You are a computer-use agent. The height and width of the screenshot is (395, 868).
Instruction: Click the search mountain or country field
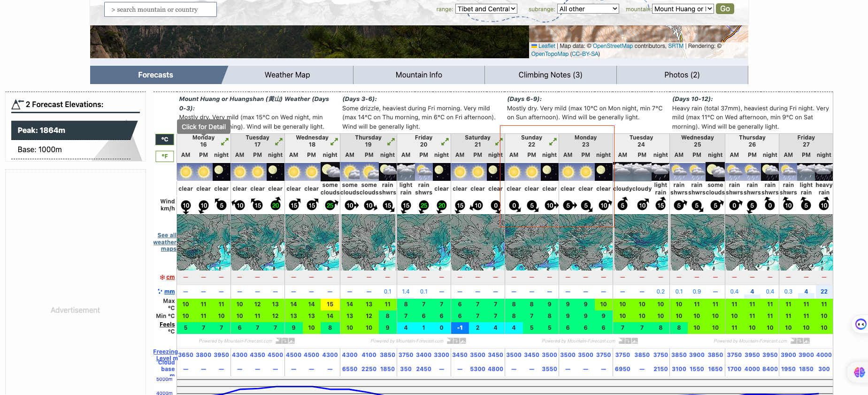pos(160,9)
